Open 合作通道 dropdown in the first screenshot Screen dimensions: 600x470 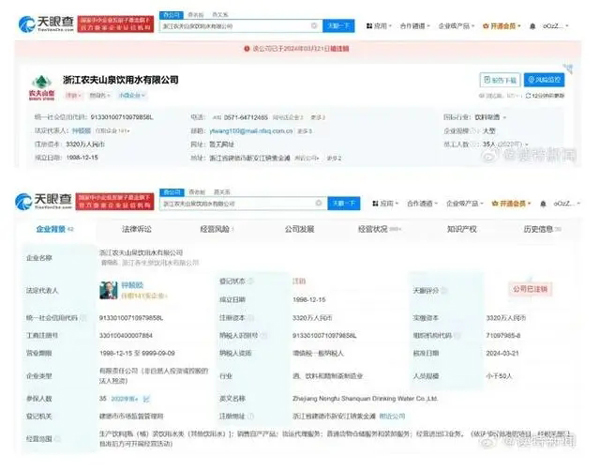[415, 26]
